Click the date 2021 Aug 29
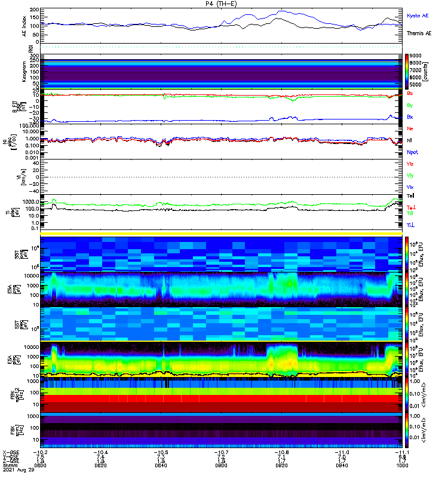448x478 pixels. (x=19, y=470)
